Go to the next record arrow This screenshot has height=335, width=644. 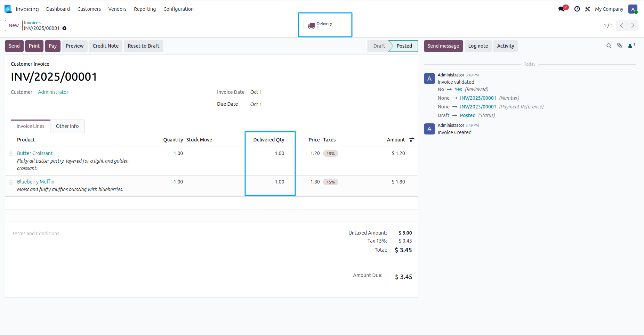633,25
